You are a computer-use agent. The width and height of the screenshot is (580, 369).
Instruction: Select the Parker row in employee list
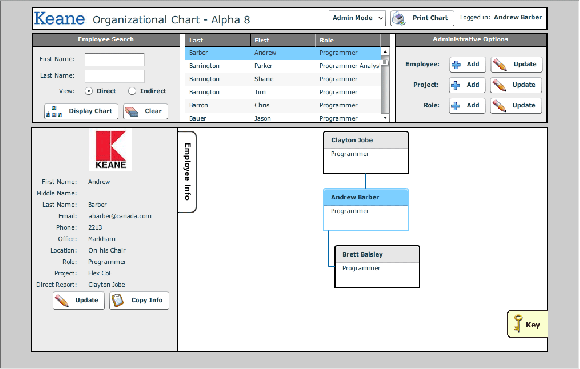[x=283, y=66]
